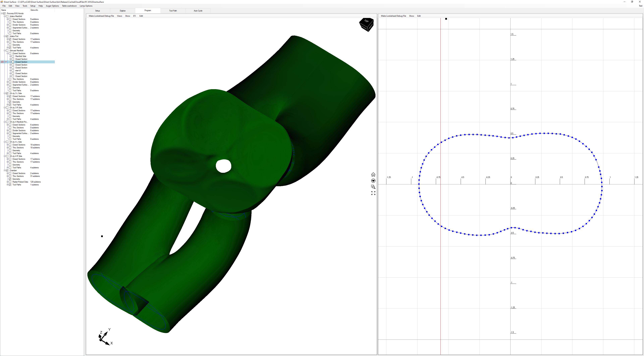
Task: Click the eye view icon
Action: (373, 181)
